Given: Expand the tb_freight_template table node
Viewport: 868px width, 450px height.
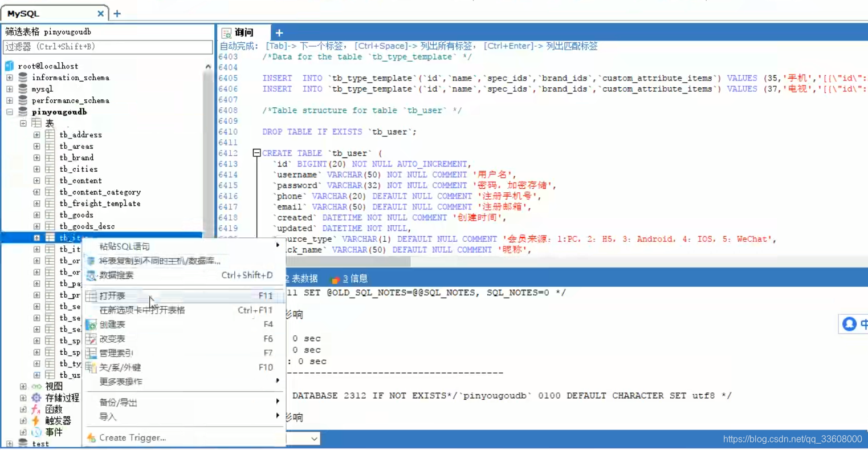Looking at the screenshot, I should tap(37, 204).
